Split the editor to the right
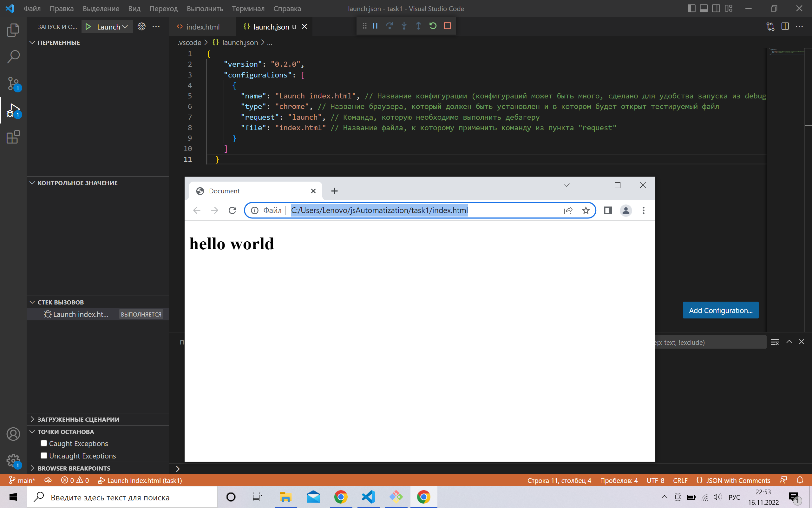 click(x=785, y=27)
